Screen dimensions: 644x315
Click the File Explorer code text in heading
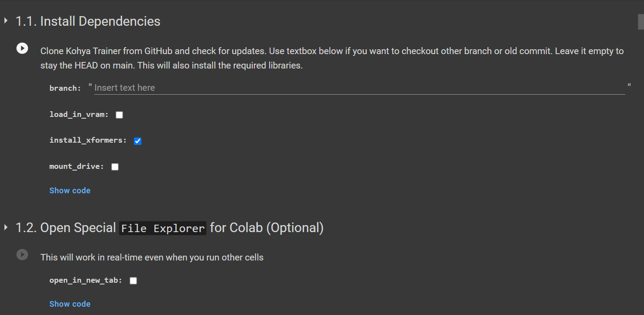[x=163, y=228]
